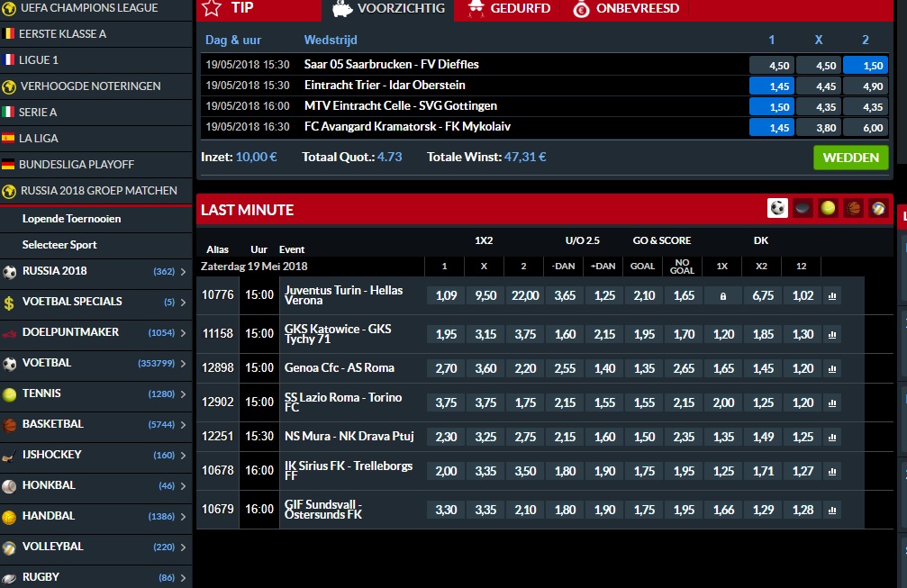Open Selecteer Sport link
Viewport: 907px width, 588px height.
[x=59, y=245]
